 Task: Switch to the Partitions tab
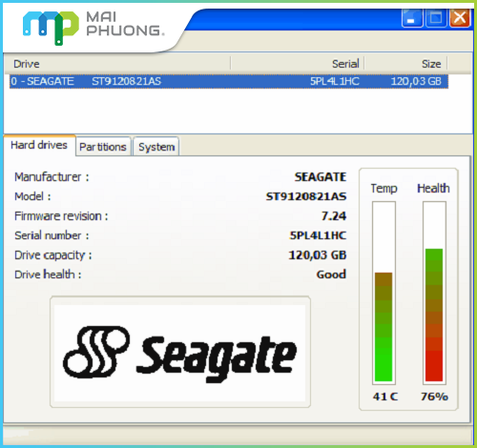(103, 147)
